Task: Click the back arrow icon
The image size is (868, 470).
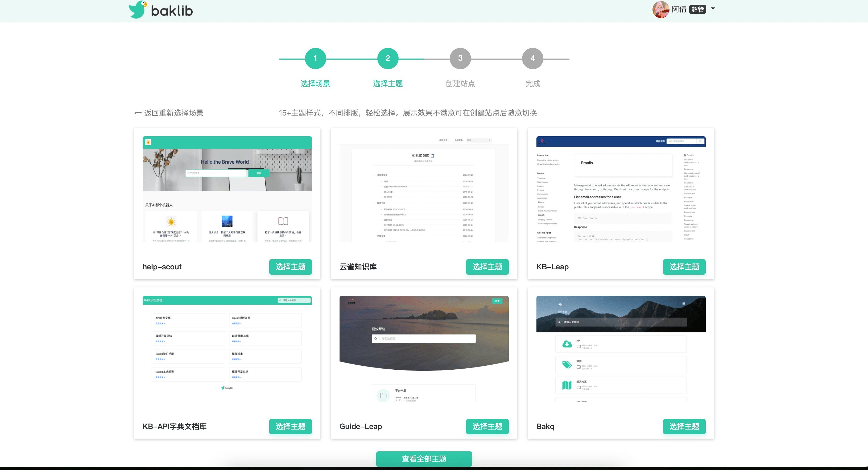Action: [138, 113]
